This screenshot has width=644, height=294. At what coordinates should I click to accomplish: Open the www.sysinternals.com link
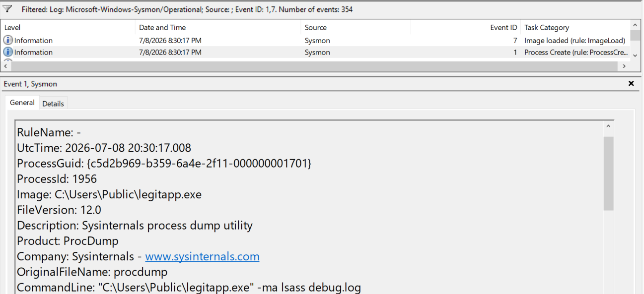click(x=202, y=256)
